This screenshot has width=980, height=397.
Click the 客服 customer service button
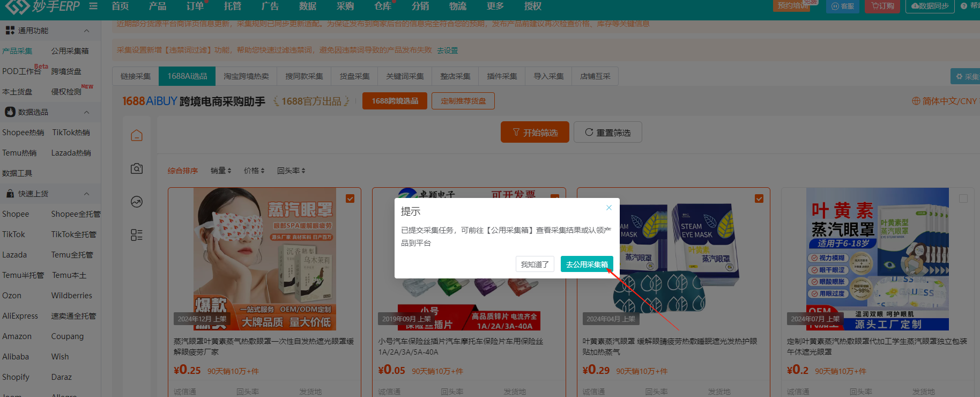(x=843, y=6)
